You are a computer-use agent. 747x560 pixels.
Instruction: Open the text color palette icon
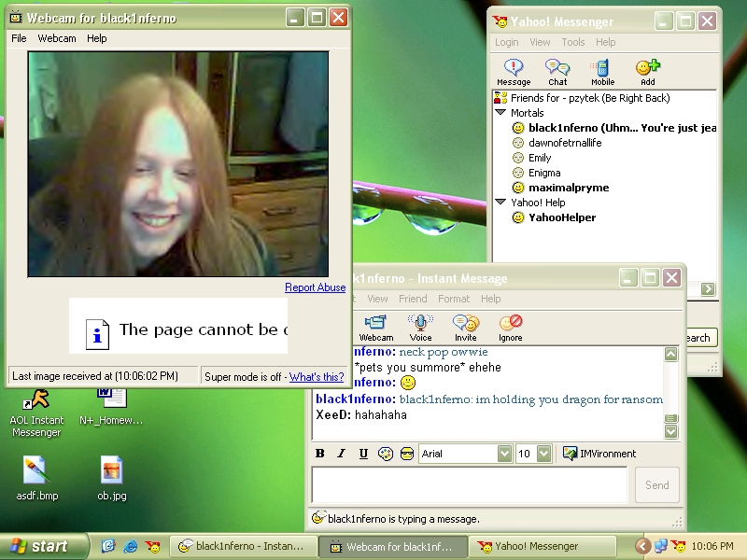(x=385, y=454)
